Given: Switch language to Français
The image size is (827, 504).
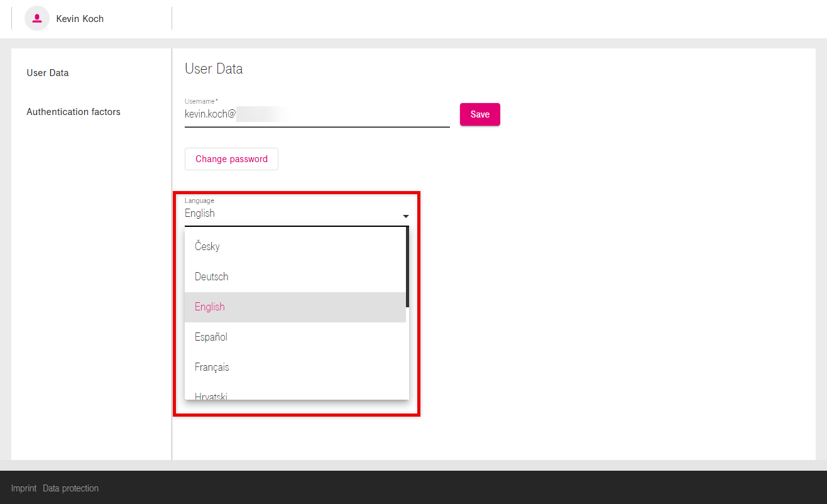Looking at the screenshot, I should pyautogui.click(x=212, y=367).
